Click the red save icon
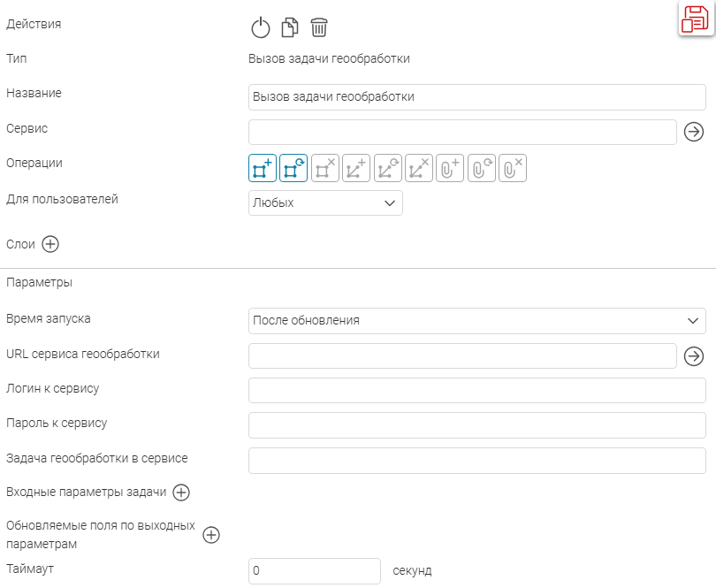Viewport: 716px width, 588px height. (695, 19)
